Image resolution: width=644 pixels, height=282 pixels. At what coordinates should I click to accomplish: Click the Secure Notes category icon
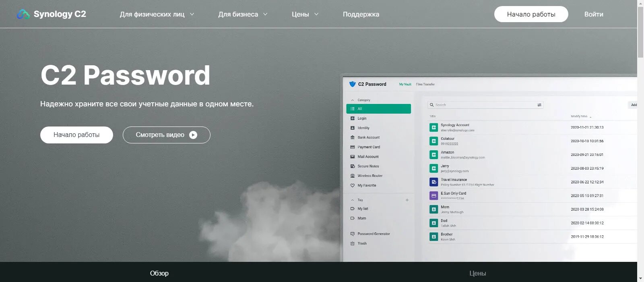353,166
